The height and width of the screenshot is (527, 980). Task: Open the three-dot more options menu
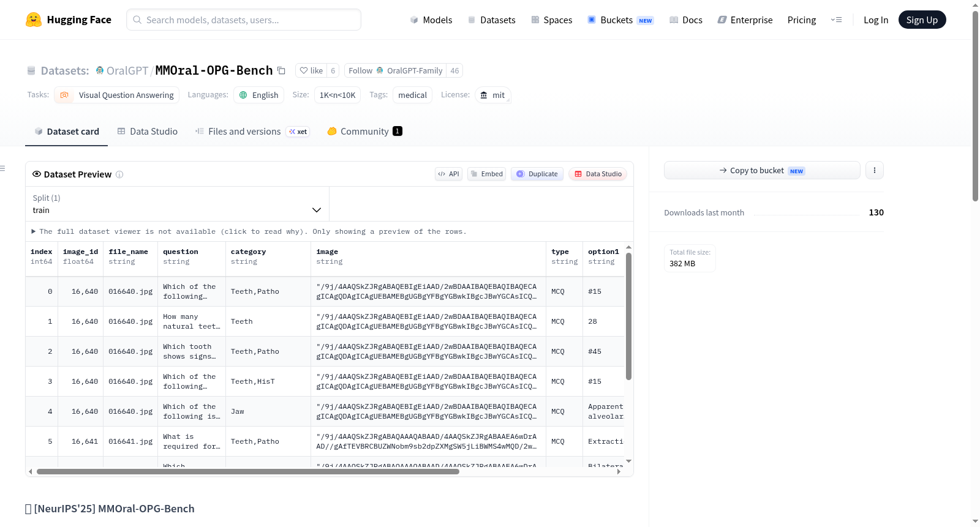click(875, 170)
